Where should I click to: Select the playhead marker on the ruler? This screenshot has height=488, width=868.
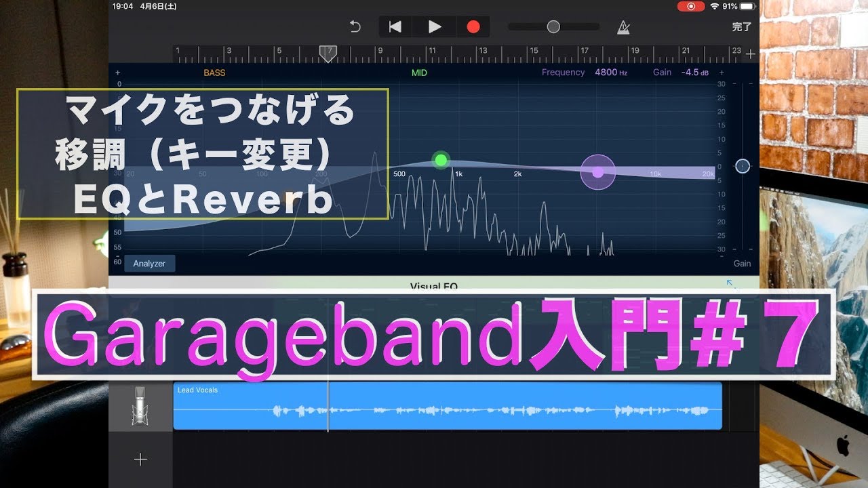click(328, 54)
